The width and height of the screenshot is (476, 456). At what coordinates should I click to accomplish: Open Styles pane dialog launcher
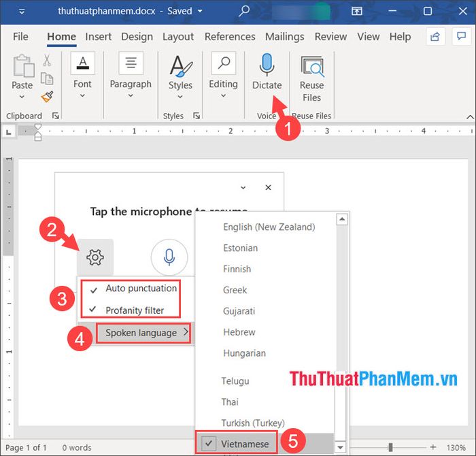[x=197, y=116]
